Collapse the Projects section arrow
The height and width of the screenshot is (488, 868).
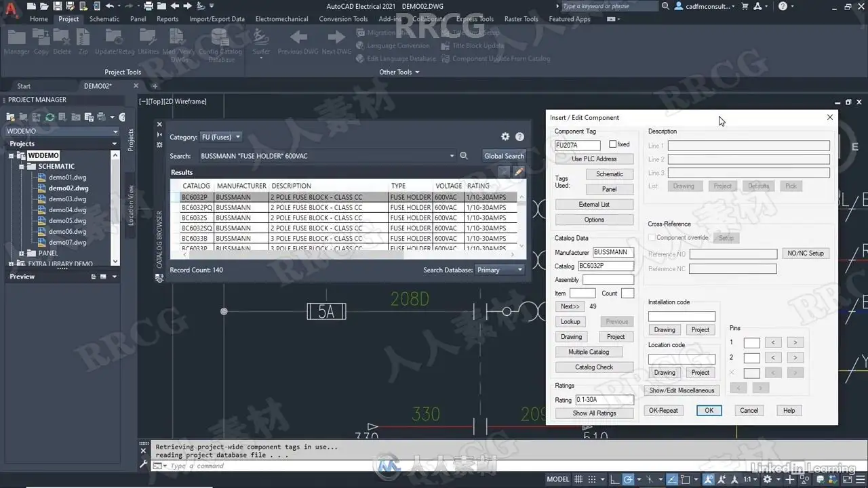point(114,144)
